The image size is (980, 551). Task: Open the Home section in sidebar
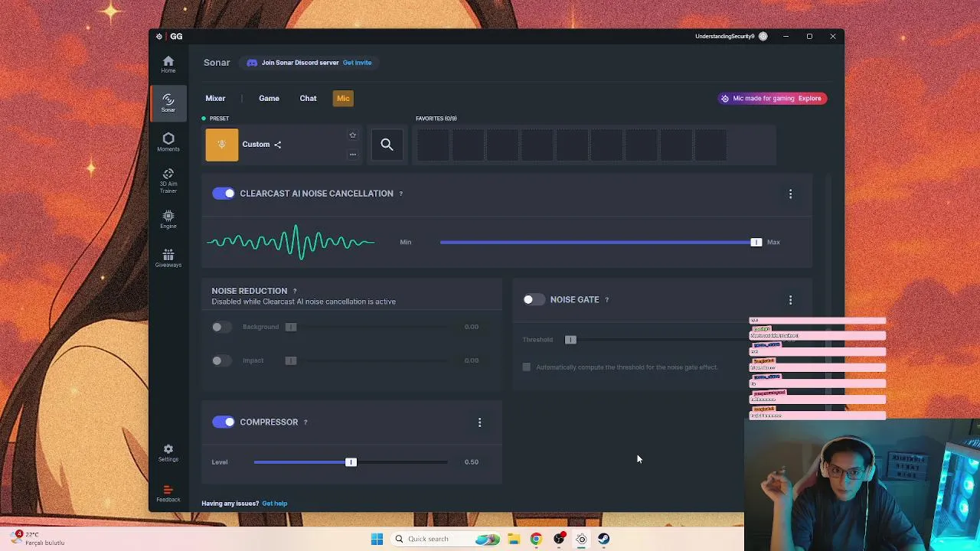click(168, 64)
